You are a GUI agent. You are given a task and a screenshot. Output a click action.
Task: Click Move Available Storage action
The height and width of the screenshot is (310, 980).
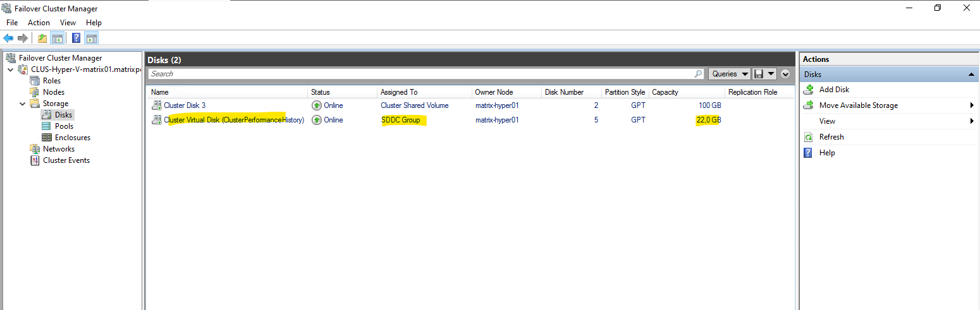click(858, 105)
